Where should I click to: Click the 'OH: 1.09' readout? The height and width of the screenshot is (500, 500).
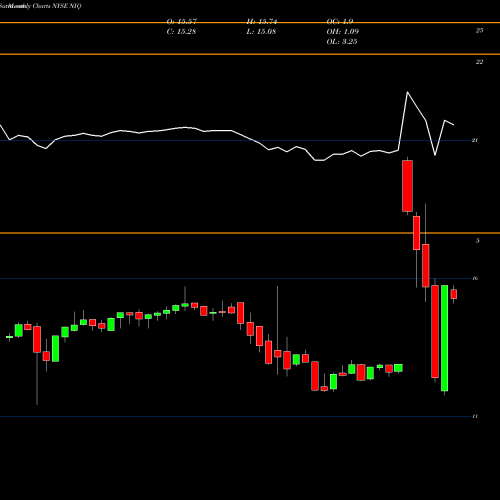pos(342,32)
